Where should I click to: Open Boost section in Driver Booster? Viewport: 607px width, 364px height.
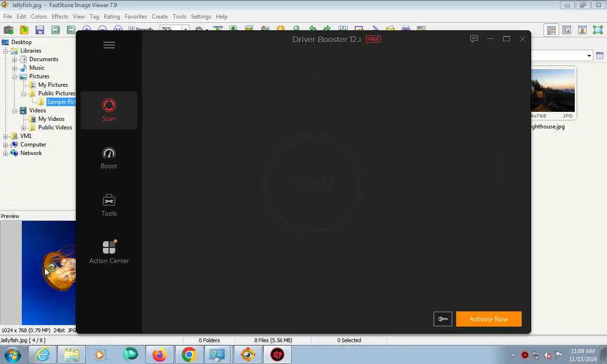pyautogui.click(x=109, y=158)
